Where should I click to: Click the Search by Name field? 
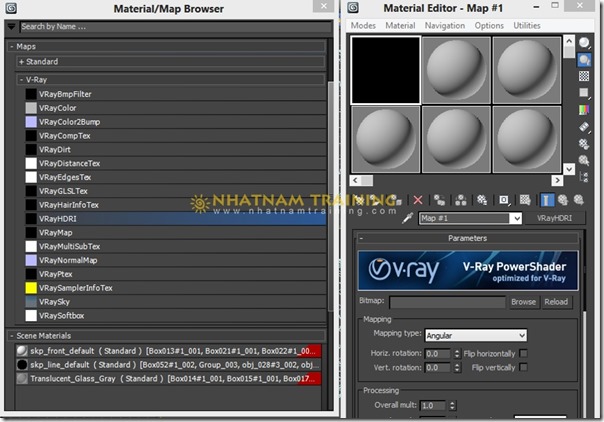(x=176, y=27)
